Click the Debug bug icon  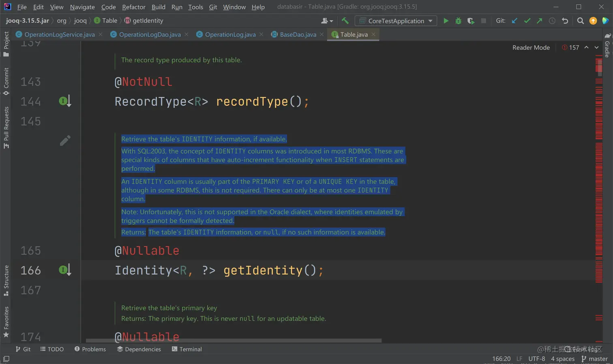click(458, 21)
